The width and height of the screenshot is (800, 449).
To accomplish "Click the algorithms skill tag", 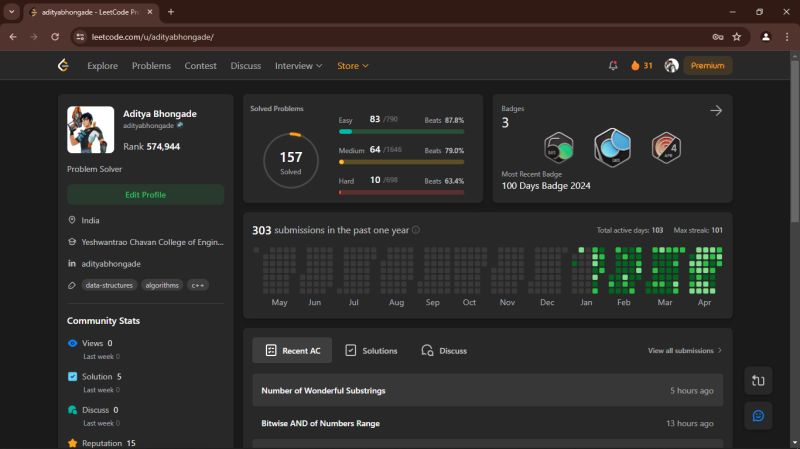I will (x=162, y=285).
